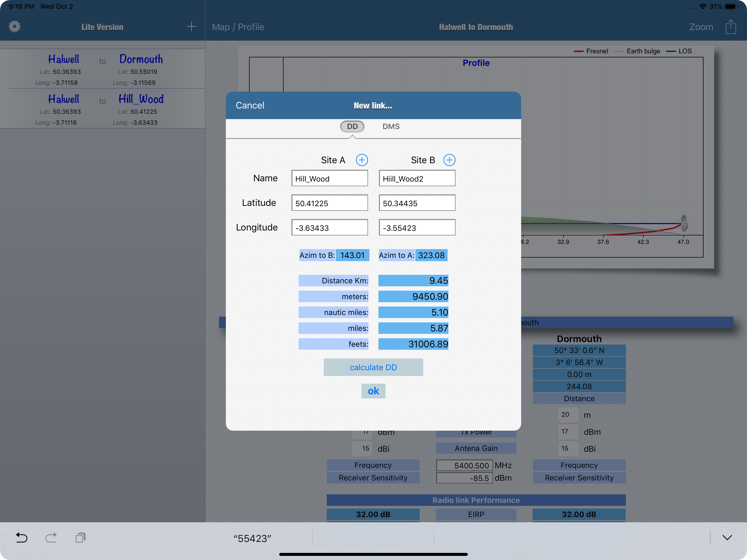Tap Dormouth 244.08 azimuth value
The width and height of the screenshot is (747, 560).
point(579,386)
